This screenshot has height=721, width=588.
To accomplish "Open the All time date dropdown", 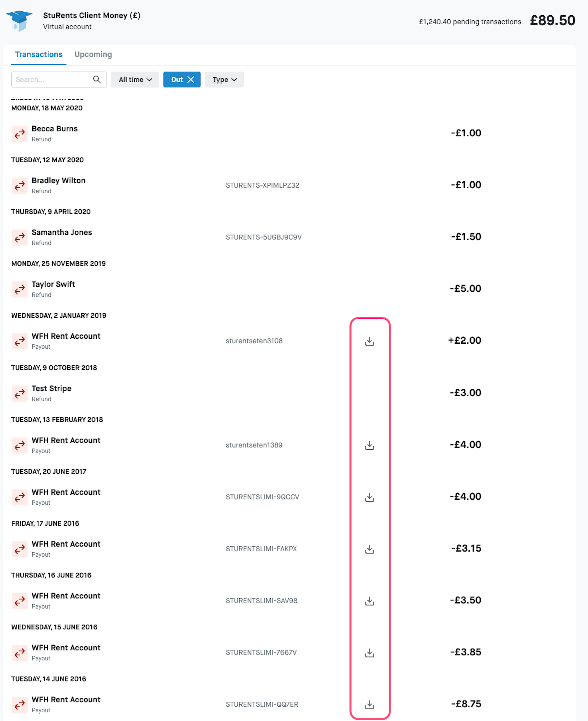I will 135,79.
